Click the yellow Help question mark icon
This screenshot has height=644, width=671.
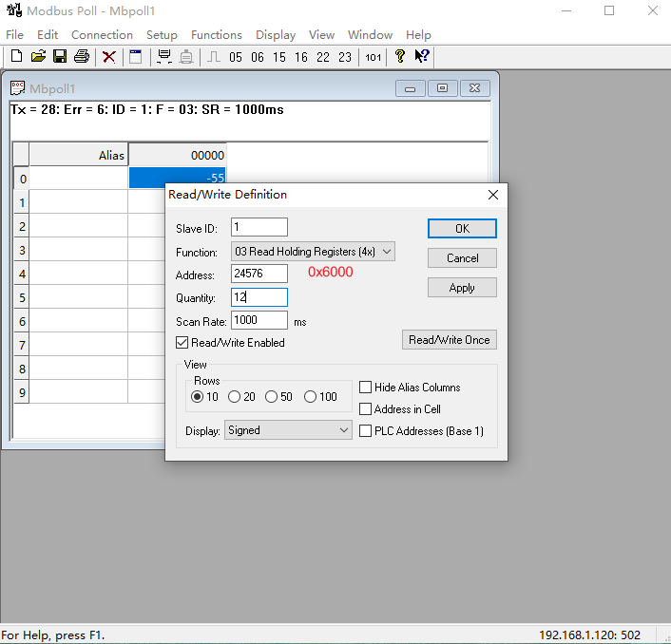[x=400, y=57]
